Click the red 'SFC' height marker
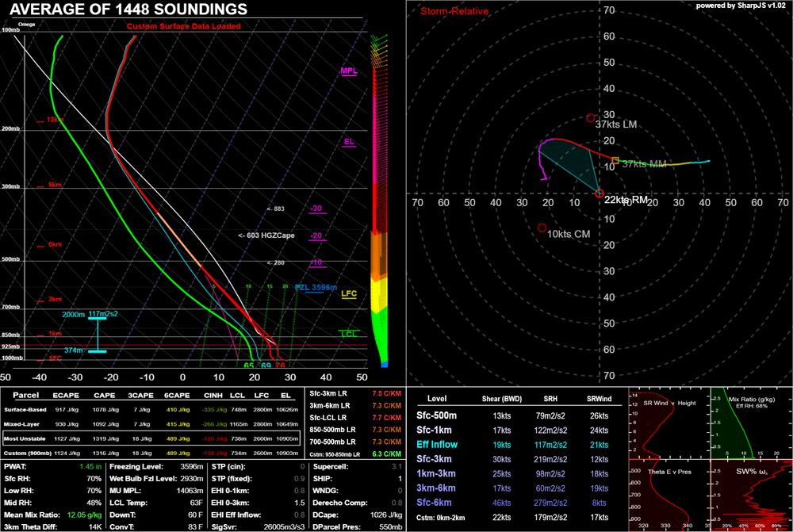This screenshot has width=793, height=532. [56, 358]
